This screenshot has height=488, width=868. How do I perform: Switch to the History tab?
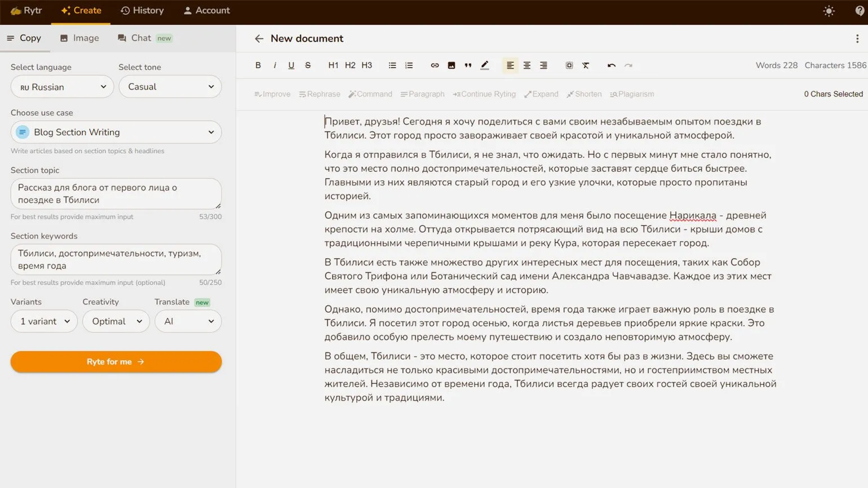tap(142, 11)
